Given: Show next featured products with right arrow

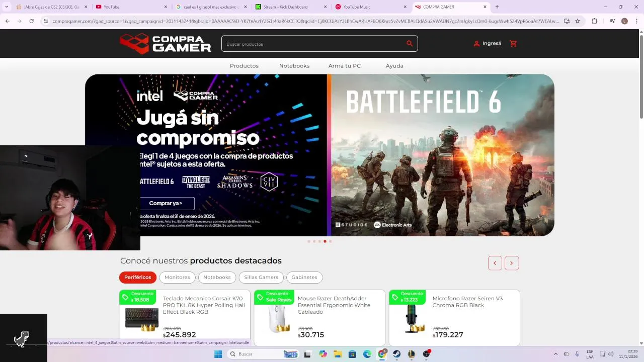Looking at the screenshot, I should tap(512, 263).
